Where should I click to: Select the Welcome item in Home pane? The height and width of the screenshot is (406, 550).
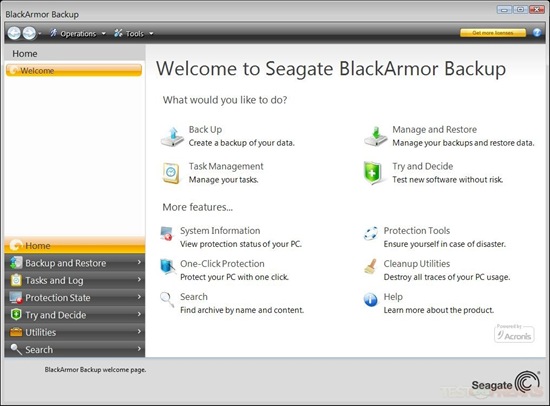[74, 70]
